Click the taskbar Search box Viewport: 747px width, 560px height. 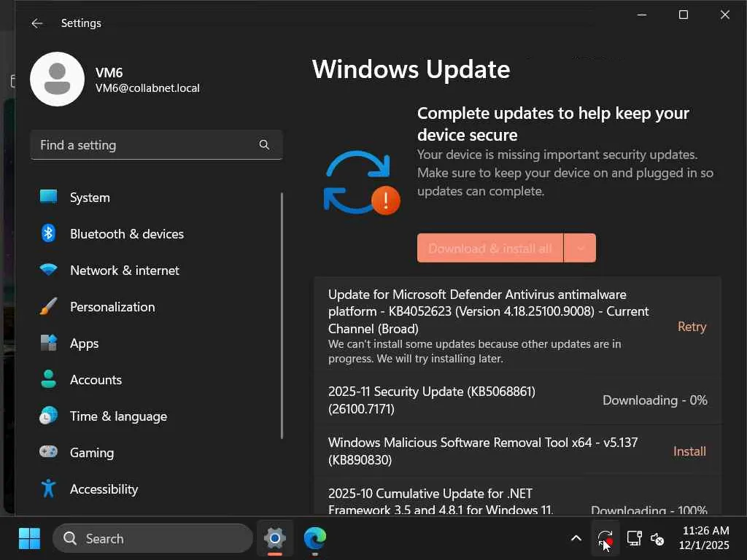pos(152,539)
